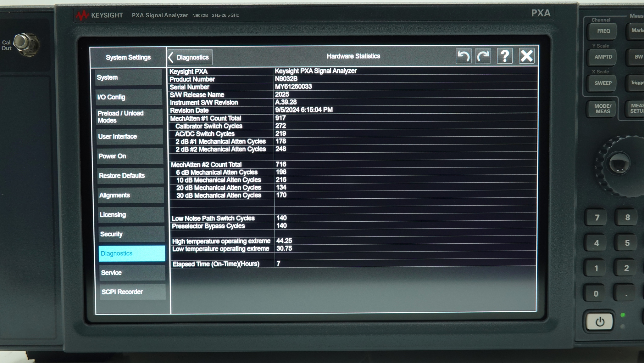Click the Revision Date value 9/5/2024 6:15:04 PM
This screenshot has height=363, width=644.
pos(304,110)
